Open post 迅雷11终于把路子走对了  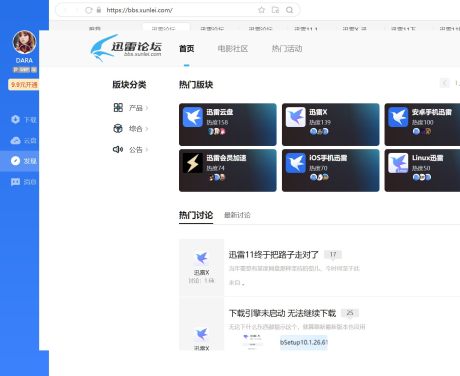[274, 255]
